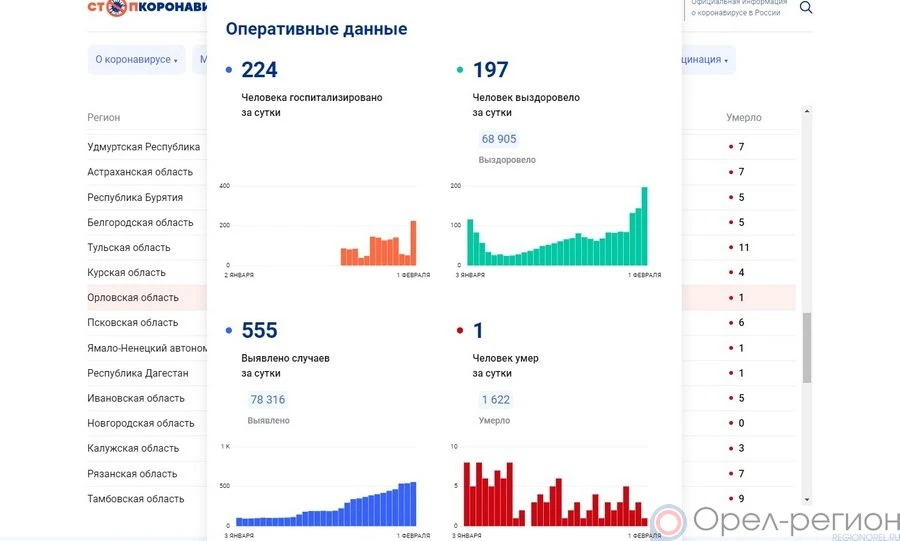Viewport: 900px width, 541px height.
Task: Open the О коронавирусе dropdown menu
Action: [x=136, y=60]
